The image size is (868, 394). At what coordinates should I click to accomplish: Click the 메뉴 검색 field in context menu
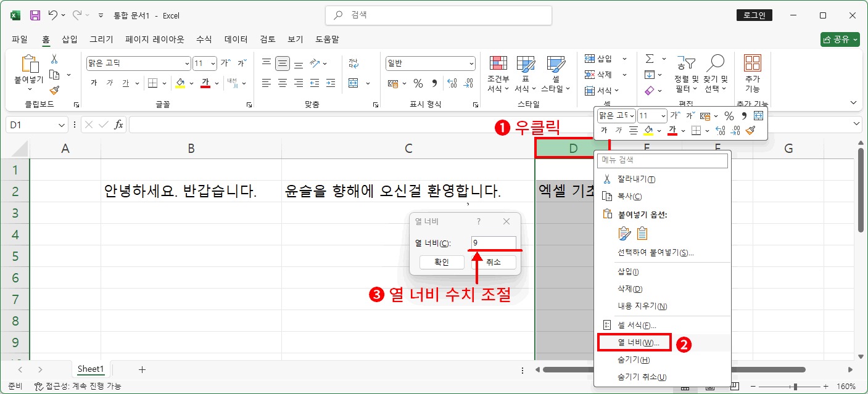point(663,160)
